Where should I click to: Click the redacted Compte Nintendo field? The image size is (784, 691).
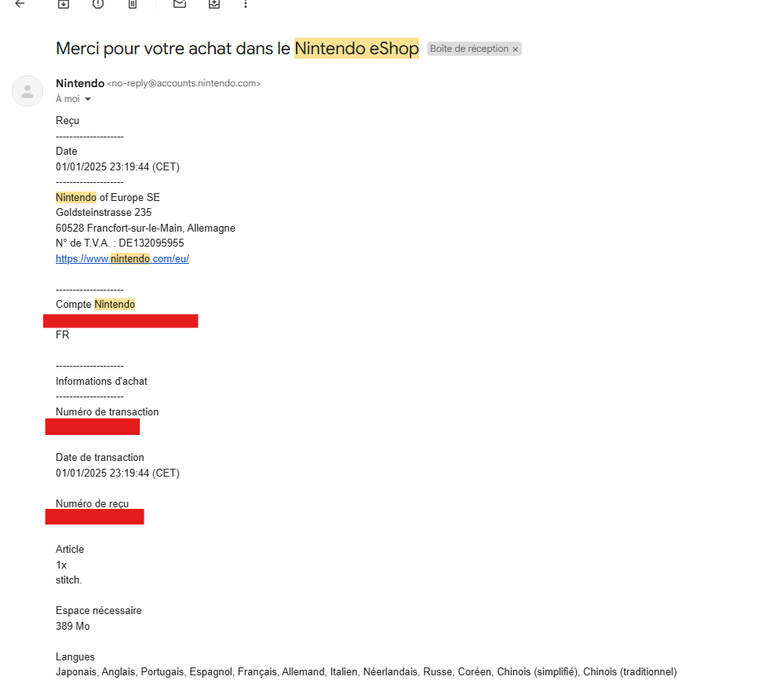click(x=121, y=320)
